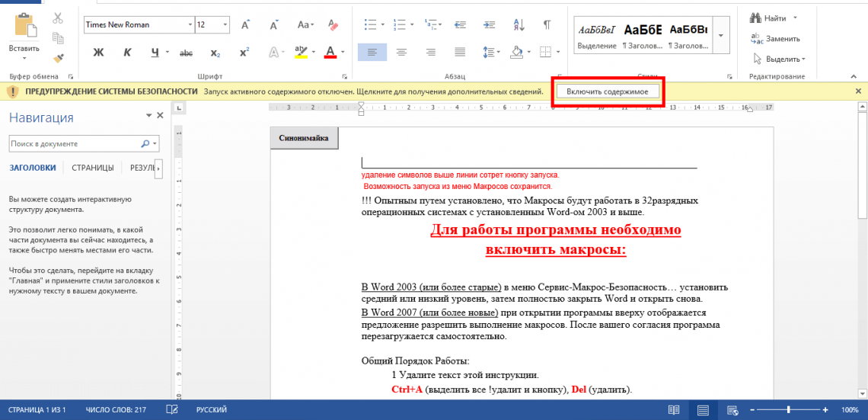Toggle strikethrough formatting (abc)

187,53
